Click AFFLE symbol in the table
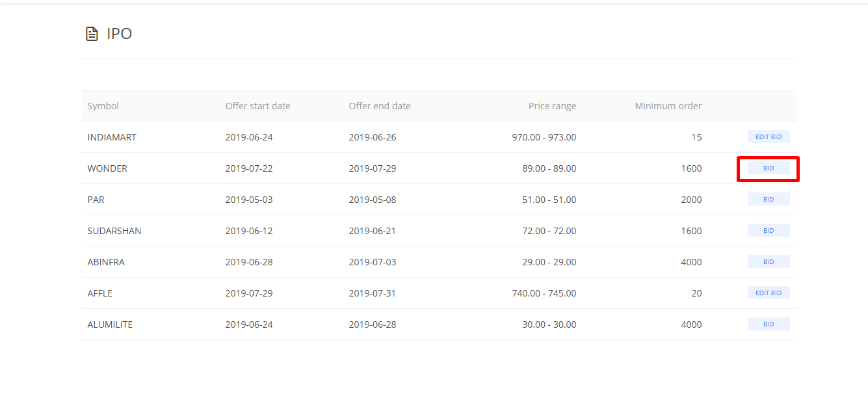 (x=100, y=293)
